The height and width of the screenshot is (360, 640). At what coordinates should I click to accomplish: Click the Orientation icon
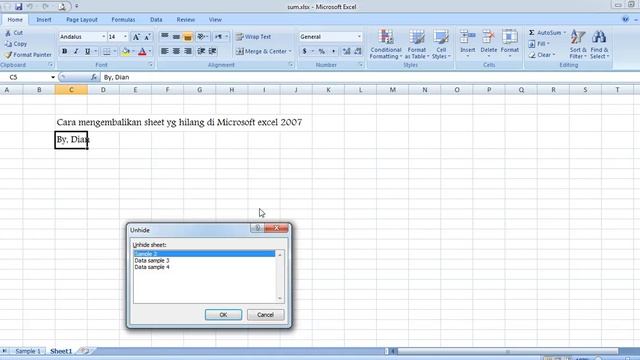(202, 37)
